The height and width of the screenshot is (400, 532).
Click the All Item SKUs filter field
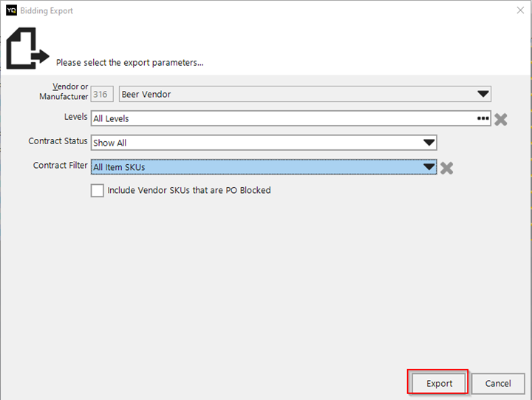point(264,167)
